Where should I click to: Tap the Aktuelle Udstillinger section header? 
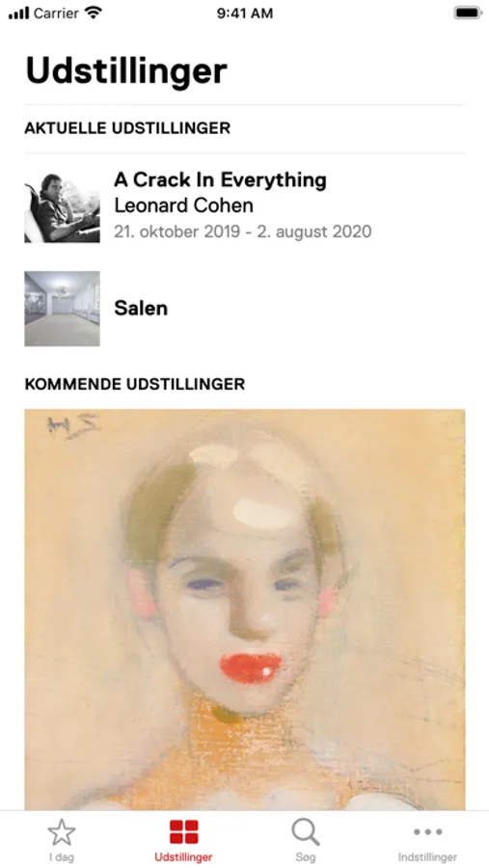[127, 128]
